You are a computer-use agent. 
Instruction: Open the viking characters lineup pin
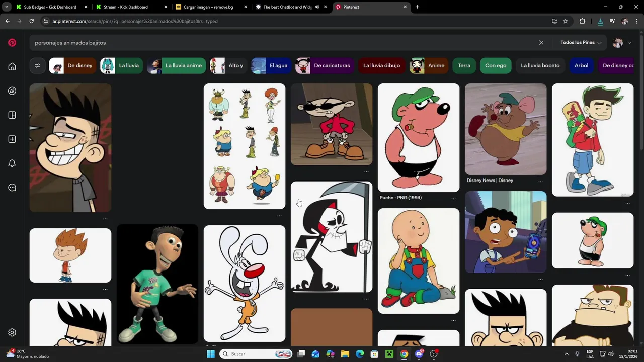pyautogui.click(x=245, y=146)
